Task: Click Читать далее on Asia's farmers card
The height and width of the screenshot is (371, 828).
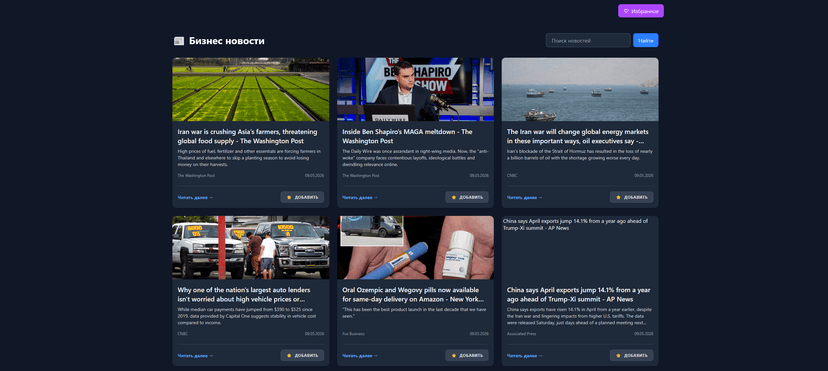Action: (x=195, y=197)
